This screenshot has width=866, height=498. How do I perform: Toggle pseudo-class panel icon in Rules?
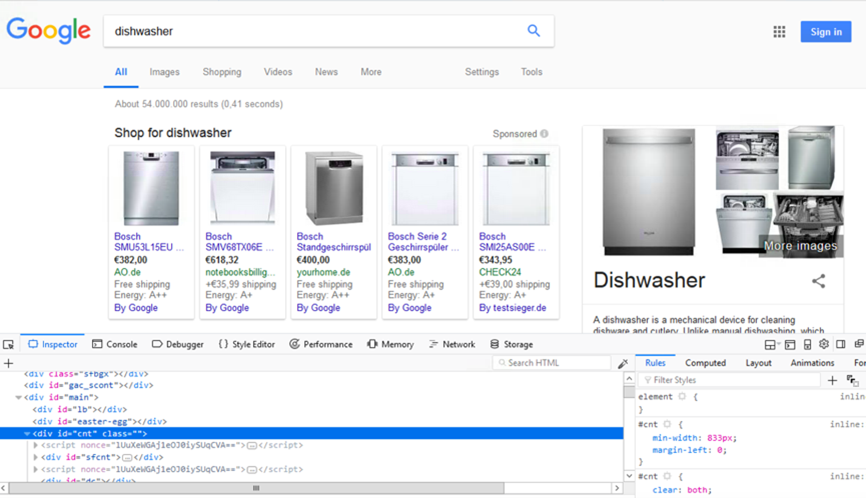pos(852,380)
